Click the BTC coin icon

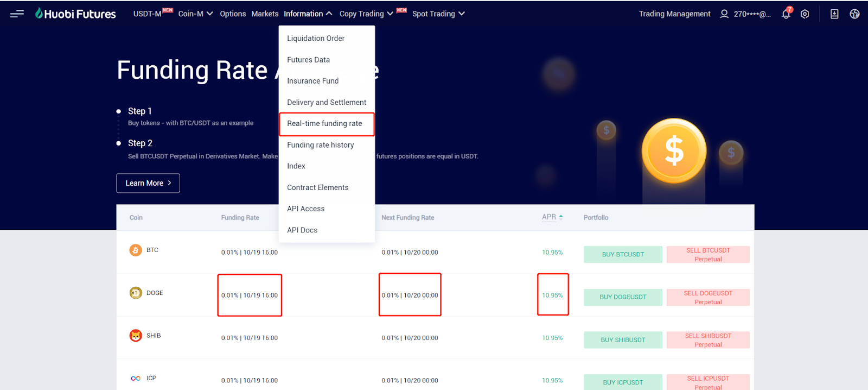(136, 250)
